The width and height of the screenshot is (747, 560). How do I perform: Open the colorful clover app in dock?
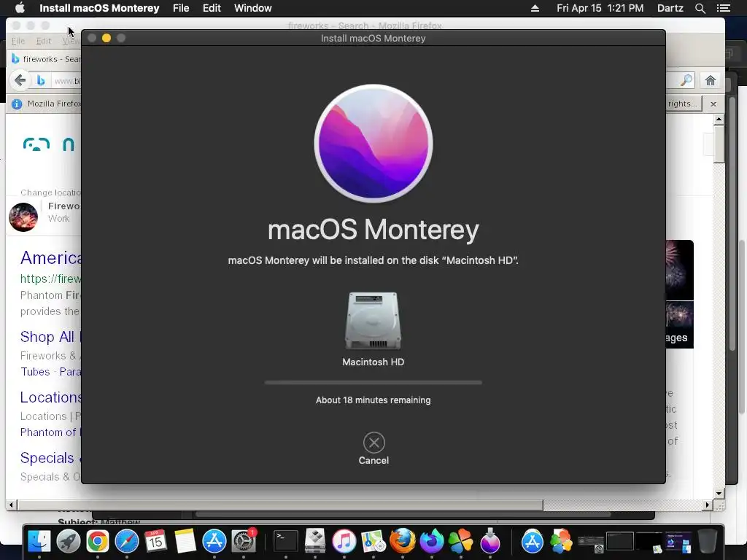click(461, 542)
